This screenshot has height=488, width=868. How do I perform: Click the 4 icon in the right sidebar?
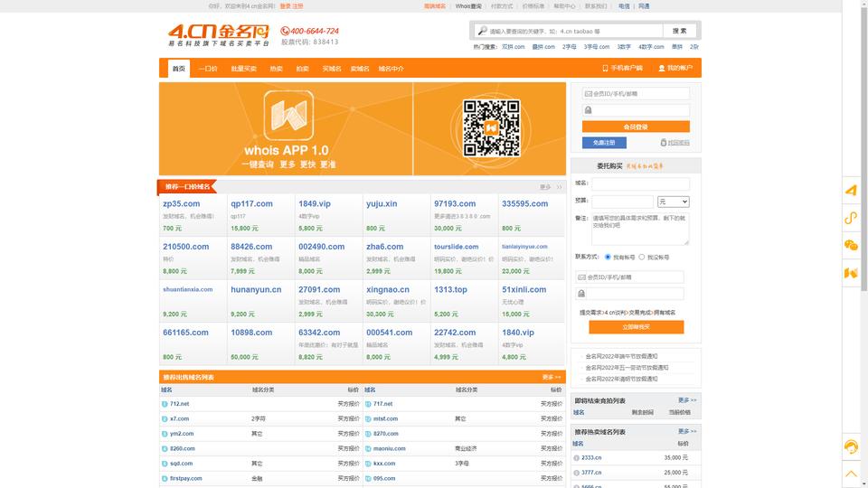(x=851, y=191)
